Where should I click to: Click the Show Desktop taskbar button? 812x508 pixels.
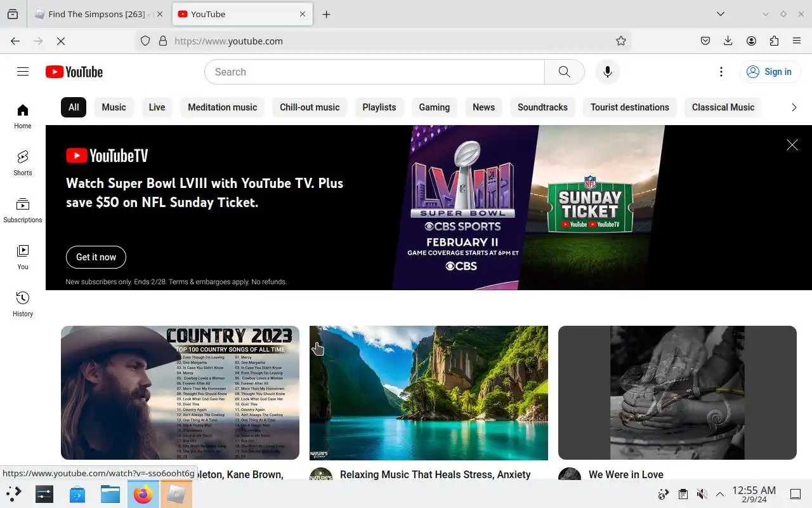796,494
